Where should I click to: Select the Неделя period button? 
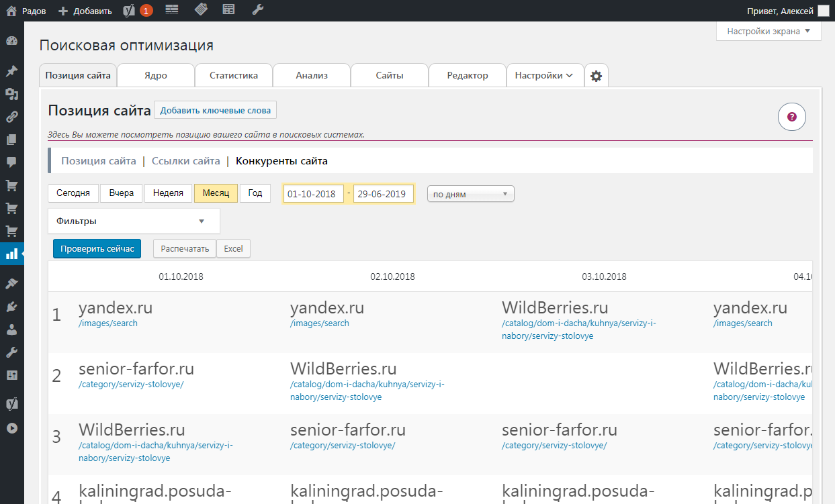pos(168,193)
